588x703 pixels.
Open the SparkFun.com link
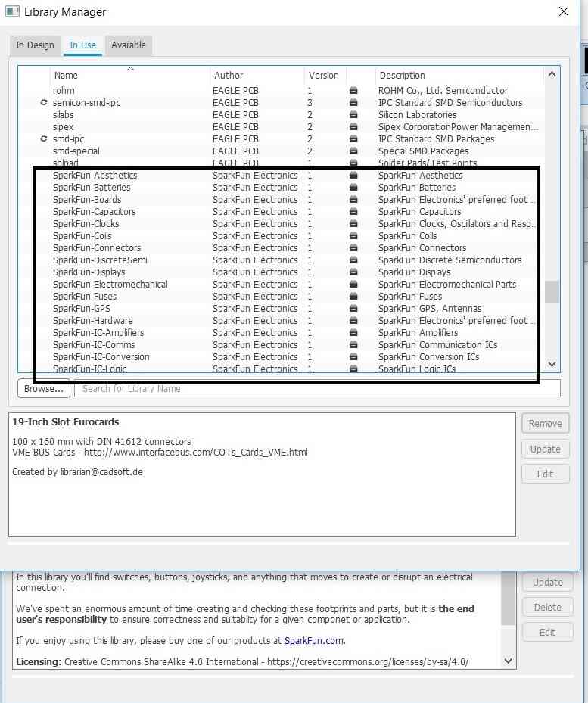tap(313, 641)
